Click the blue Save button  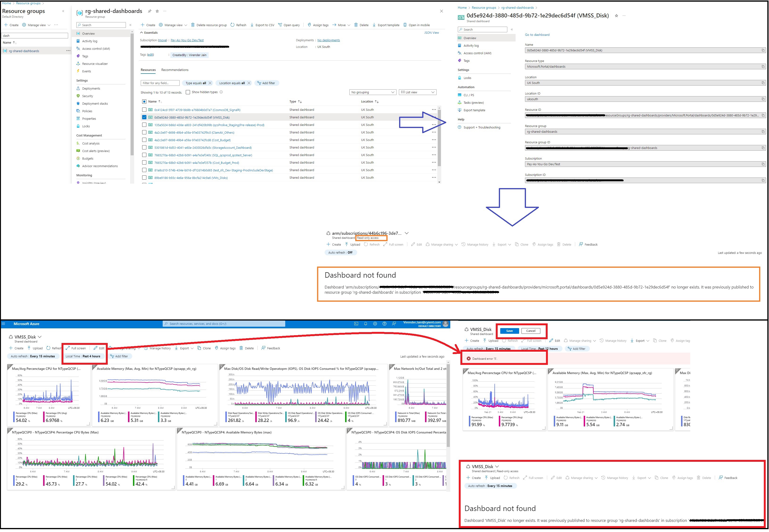point(510,331)
